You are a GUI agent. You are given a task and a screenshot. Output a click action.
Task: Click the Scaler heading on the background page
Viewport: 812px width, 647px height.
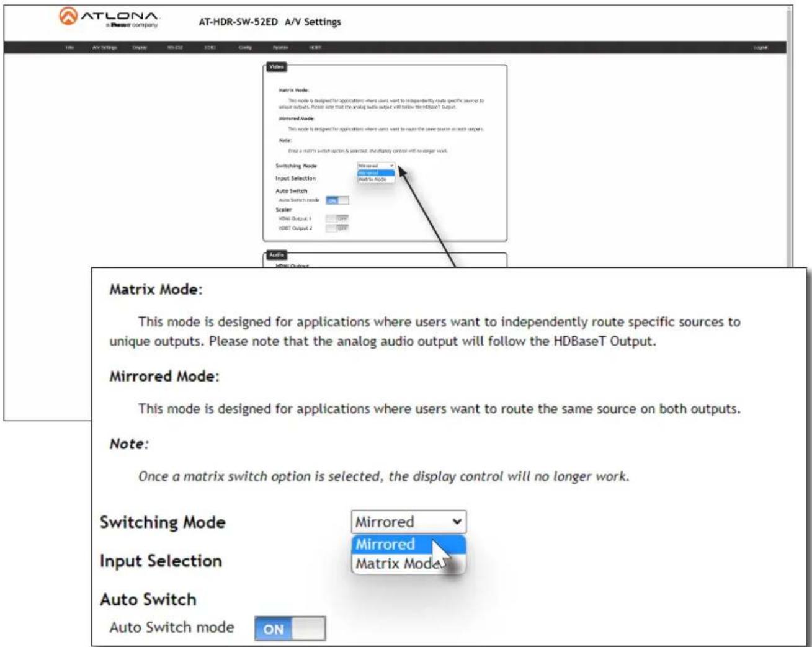tap(283, 210)
